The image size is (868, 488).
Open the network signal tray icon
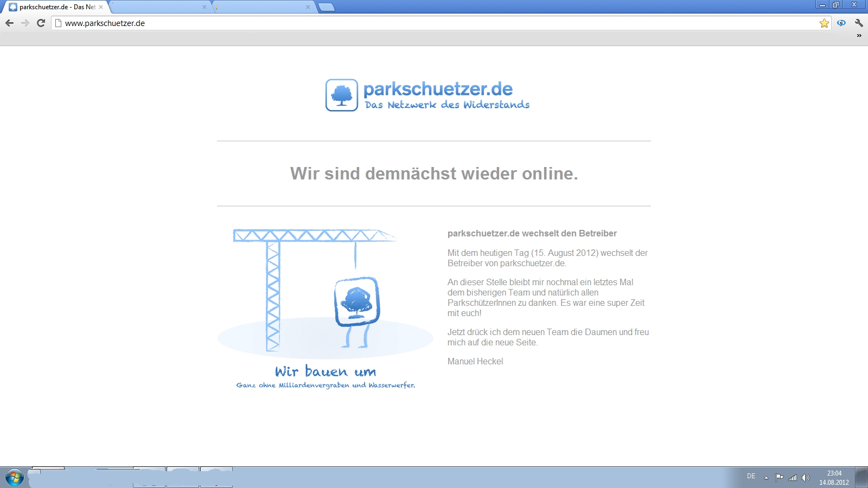(793, 478)
